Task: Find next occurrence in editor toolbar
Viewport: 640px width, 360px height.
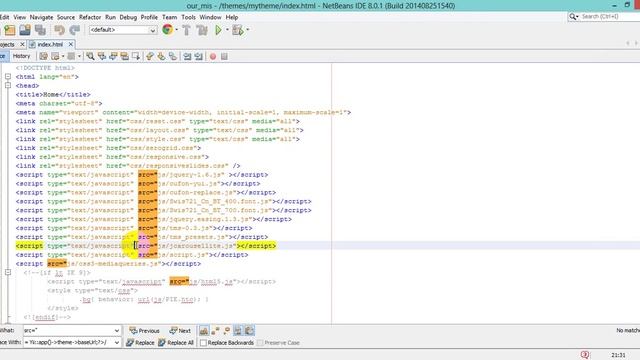Action: (x=113, y=56)
